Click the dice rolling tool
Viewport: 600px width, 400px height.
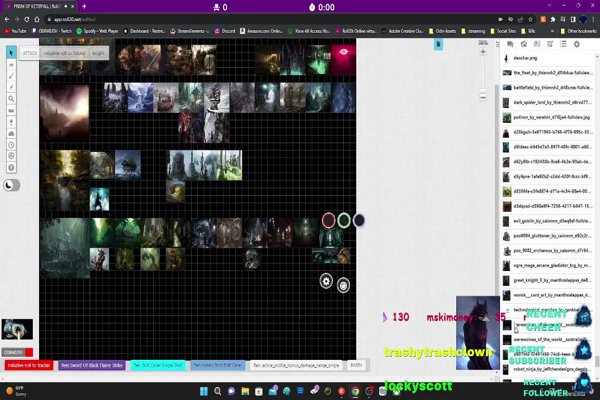click(11, 156)
